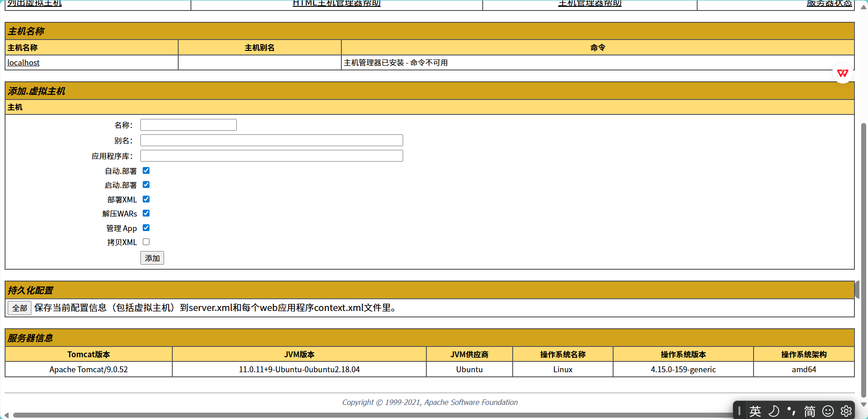Click the 添加.虚拟主机 section title
This screenshot has height=419, width=868.
coord(36,91)
